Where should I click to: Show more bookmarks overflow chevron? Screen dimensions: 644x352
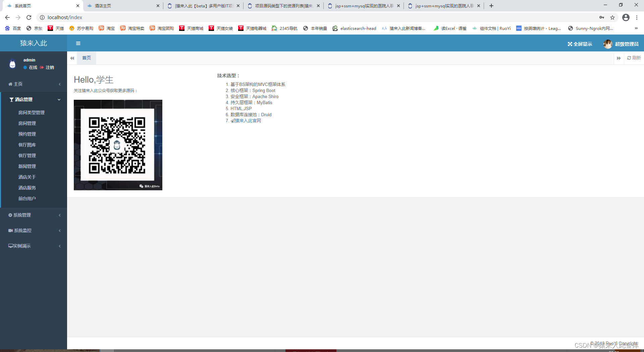(x=636, y=29)
